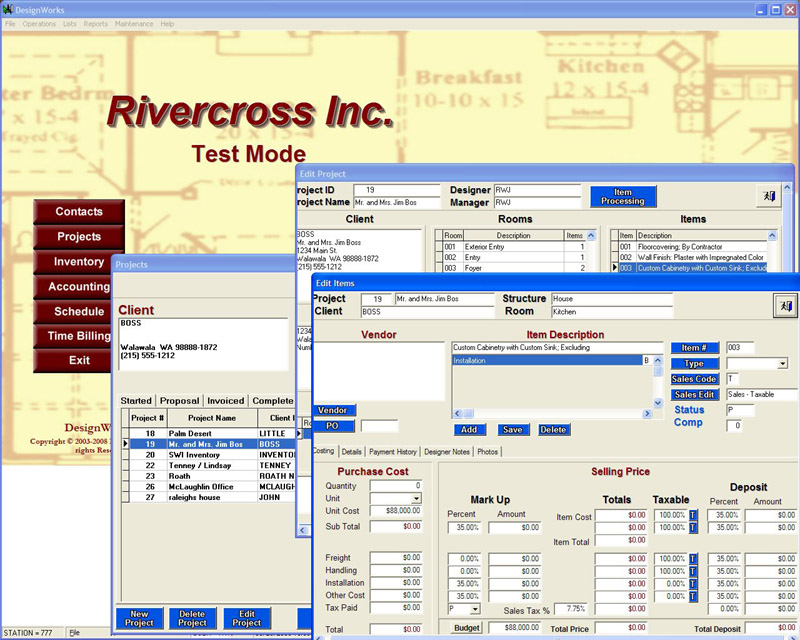Switch to the Invoiced tab in Projects
The width and height of the screenshot is (800, 640).
coord(226,401)
